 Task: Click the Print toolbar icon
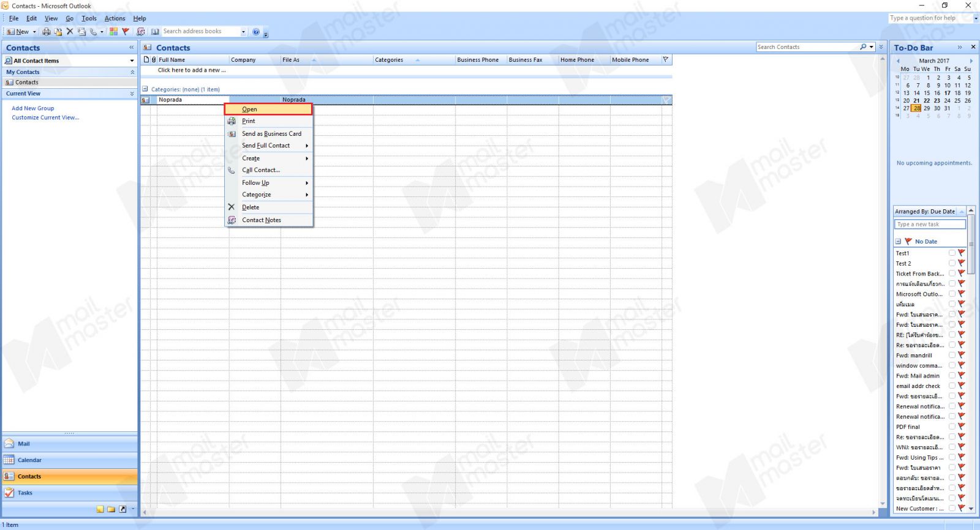(47, 31)
